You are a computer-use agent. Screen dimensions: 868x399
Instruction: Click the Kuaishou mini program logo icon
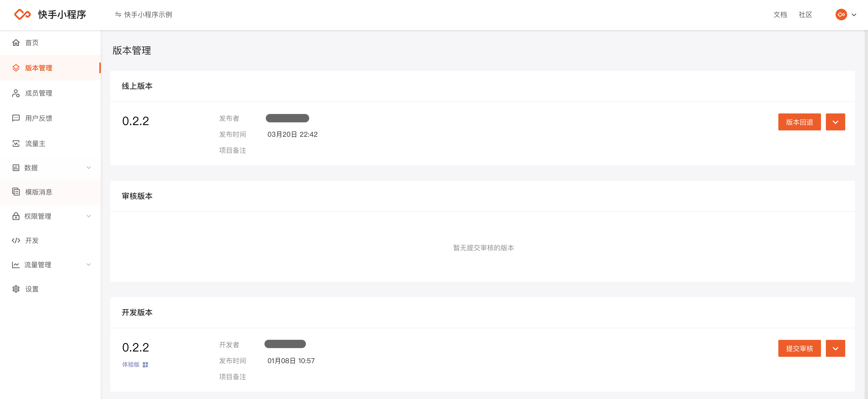22,15
